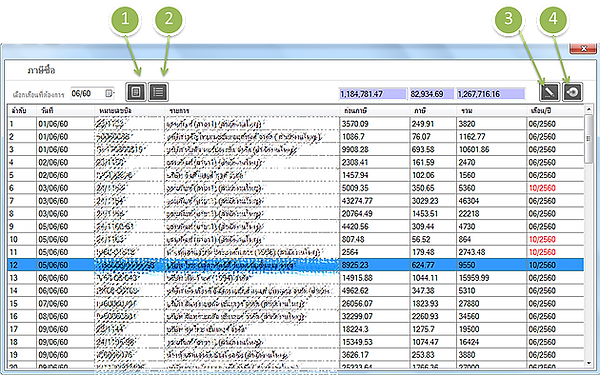Viewport: 600px width, 375px height.
Task: Click the scrollbar down arrow
Action: pyautogui.click(x=589, y=363)
